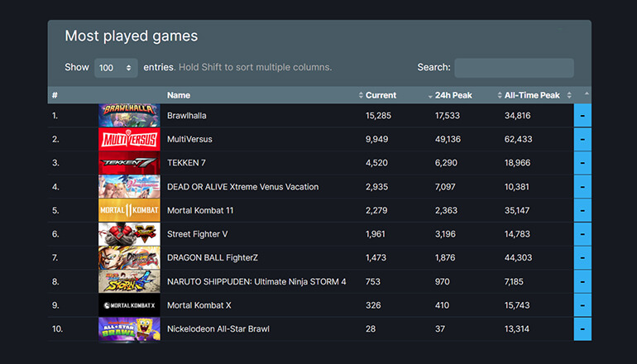637x364 pixels.
Task: Click the Nickelodeon All-Star Brawl thumbnail
Action: 129,329
